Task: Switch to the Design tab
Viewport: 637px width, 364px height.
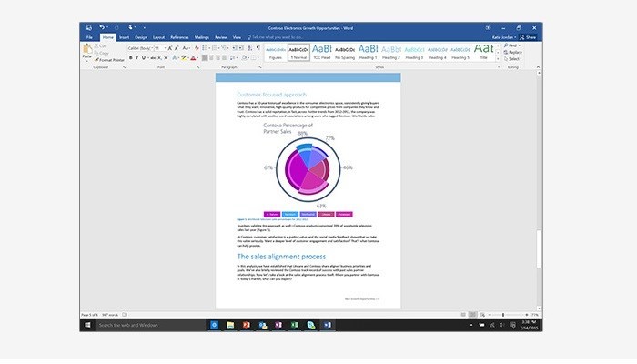Action: pyautogui.click(x=141, y=37)
